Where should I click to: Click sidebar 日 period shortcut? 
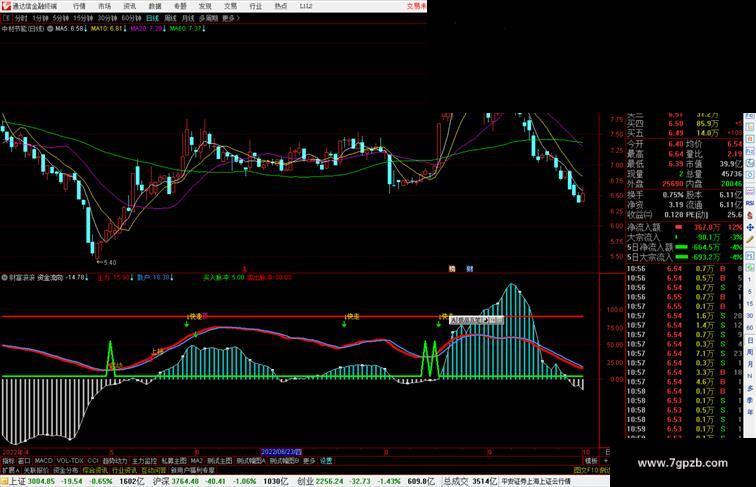[x=750, y=340]
